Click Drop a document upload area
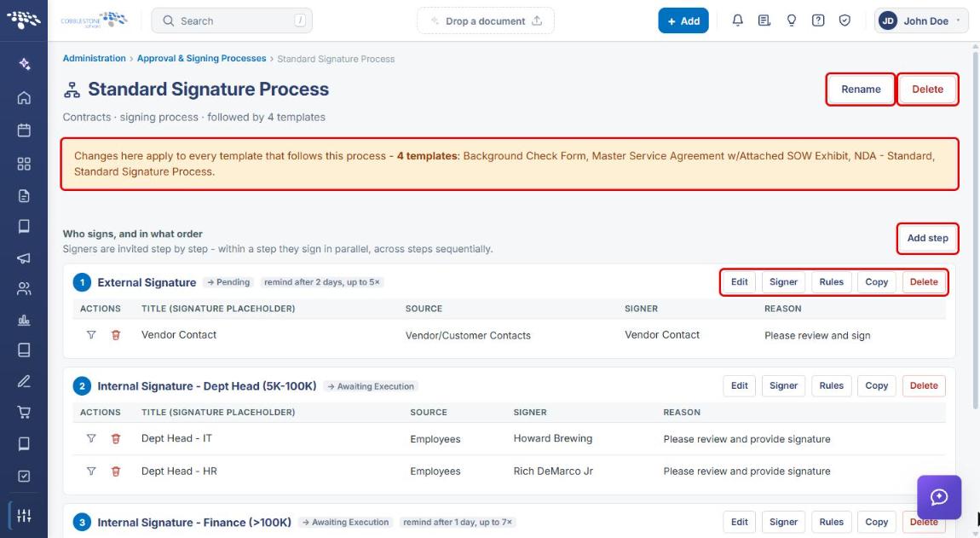The image size is (980, 538). 486,20
